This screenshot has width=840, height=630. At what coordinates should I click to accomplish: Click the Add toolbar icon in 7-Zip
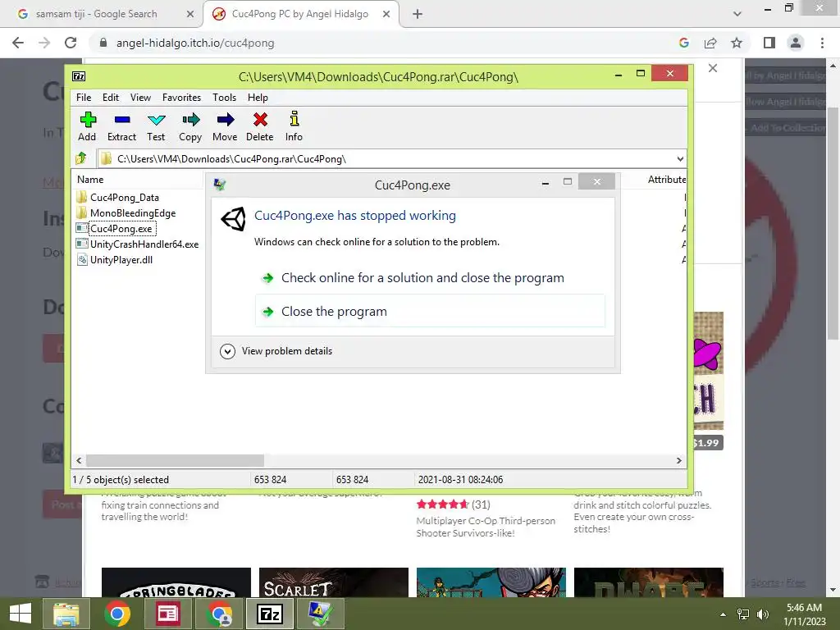[x=87, y=126]
